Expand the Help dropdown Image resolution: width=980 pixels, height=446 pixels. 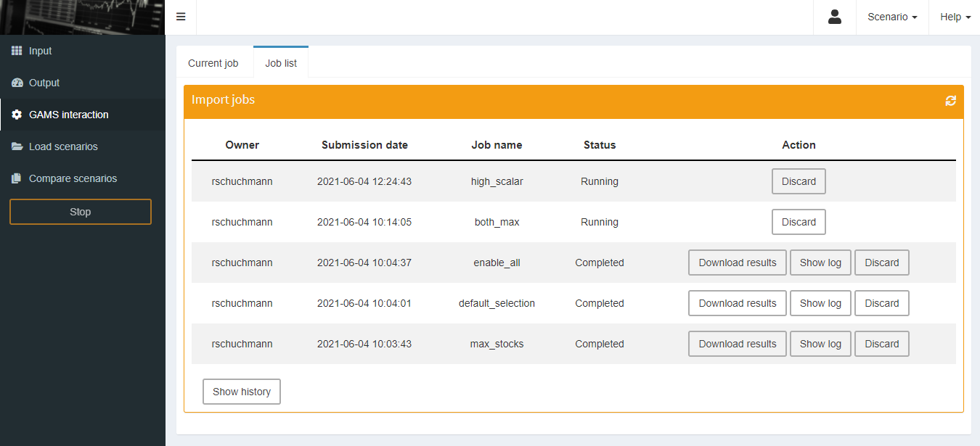coord(954,17)
